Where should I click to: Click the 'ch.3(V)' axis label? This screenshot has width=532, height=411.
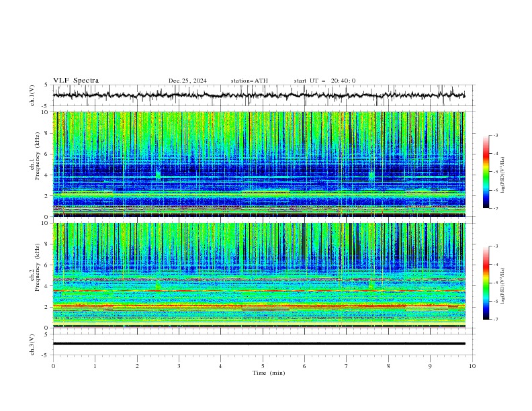32,345
